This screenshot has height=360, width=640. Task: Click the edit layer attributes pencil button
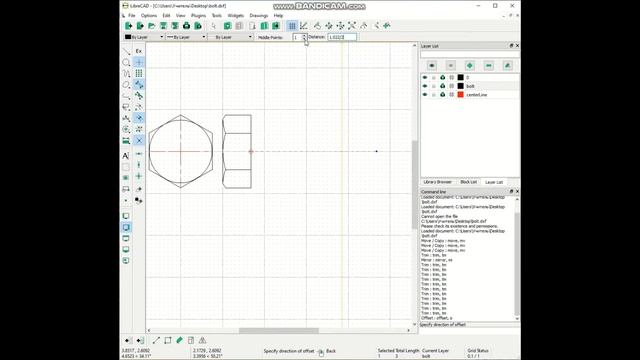pos(507,66)
